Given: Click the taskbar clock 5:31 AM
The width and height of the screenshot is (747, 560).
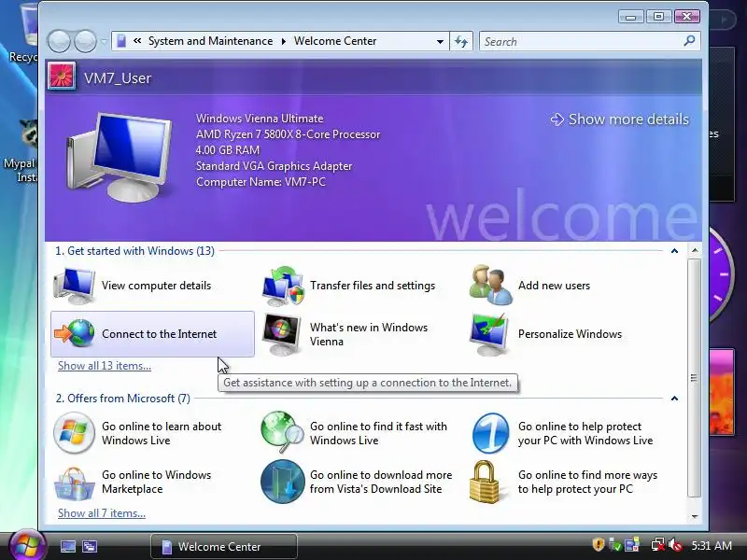Looking at the screenshot, I should (712, 546).
